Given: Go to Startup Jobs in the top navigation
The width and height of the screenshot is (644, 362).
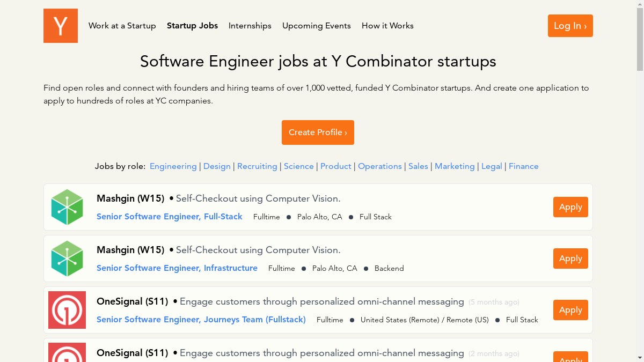Looking at the screenshot, I should click(x=192, y=26).
